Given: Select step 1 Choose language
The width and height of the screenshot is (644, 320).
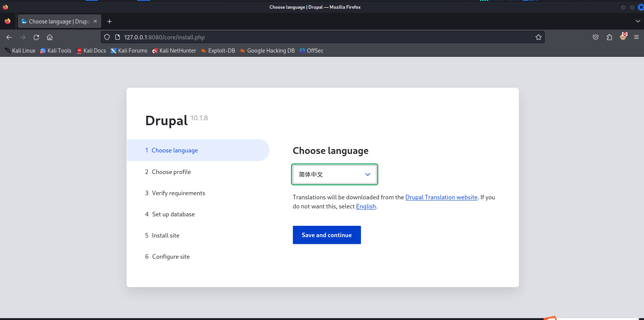Looking at the screenshot, I should [x=198, y=150].
